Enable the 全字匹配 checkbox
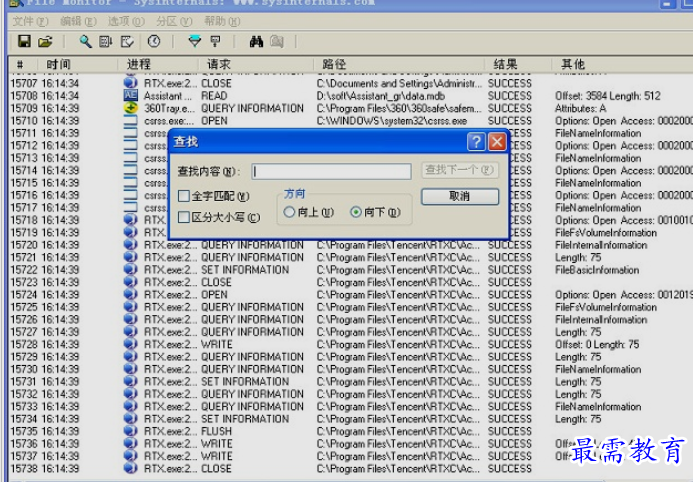 (184, 196)
